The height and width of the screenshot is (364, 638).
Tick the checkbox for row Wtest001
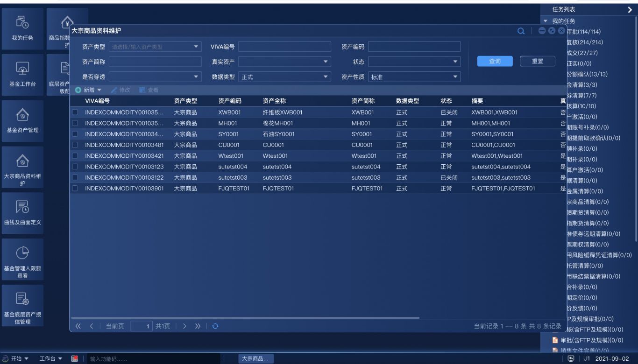tap(75, 156)
